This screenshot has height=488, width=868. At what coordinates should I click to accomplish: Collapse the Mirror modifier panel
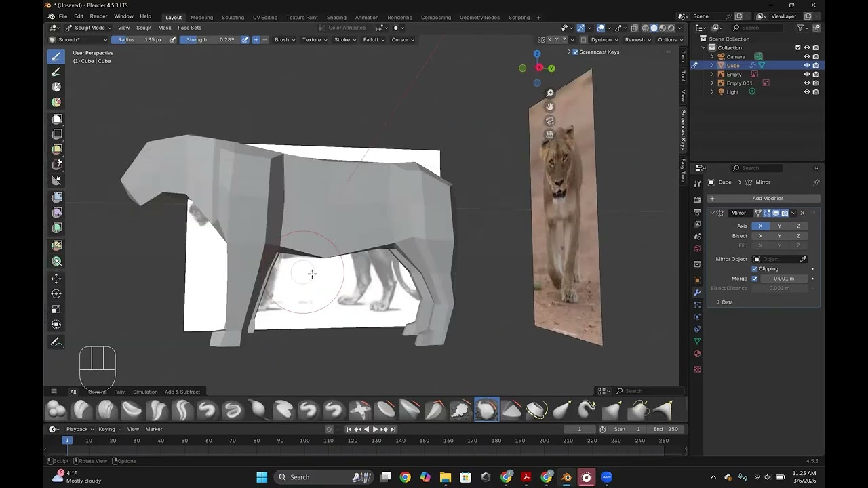click(712, 213)
